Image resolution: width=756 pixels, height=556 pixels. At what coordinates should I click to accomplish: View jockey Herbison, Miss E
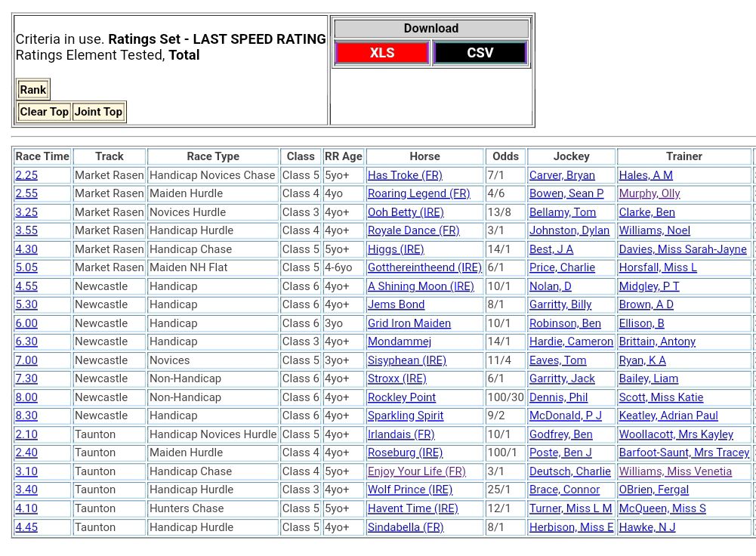click(571, 527)
